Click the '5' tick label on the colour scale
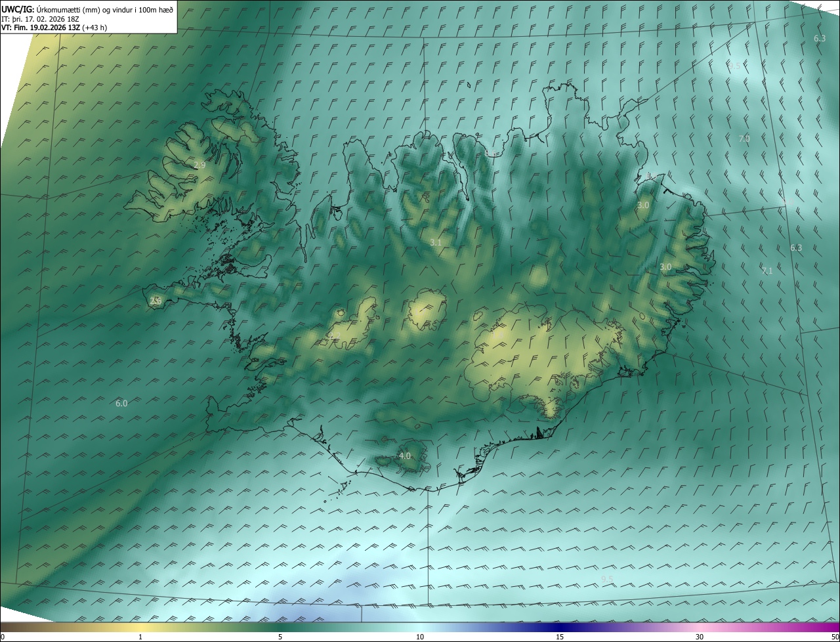The image size is (840, 642). pyautogui.click(x=280, y=637)
